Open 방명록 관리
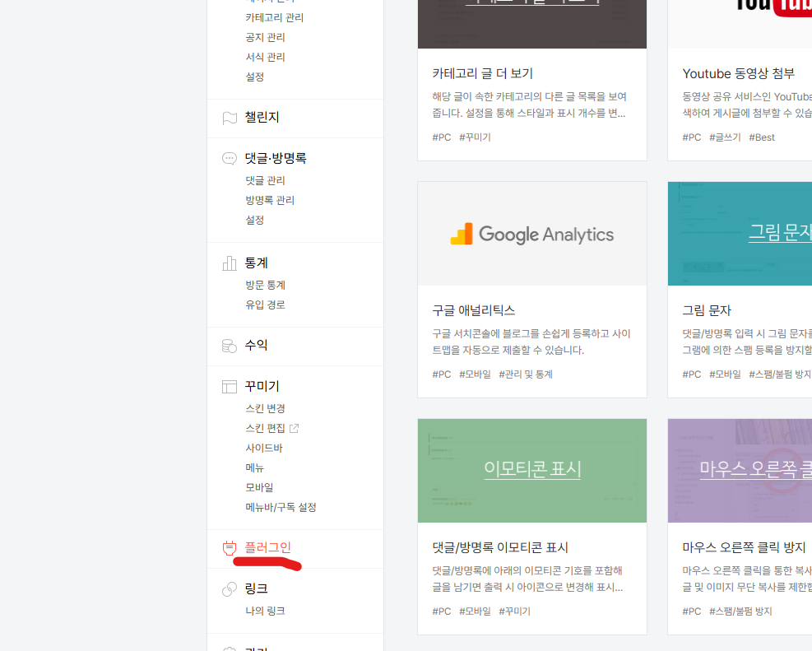 tap(270, 200)
